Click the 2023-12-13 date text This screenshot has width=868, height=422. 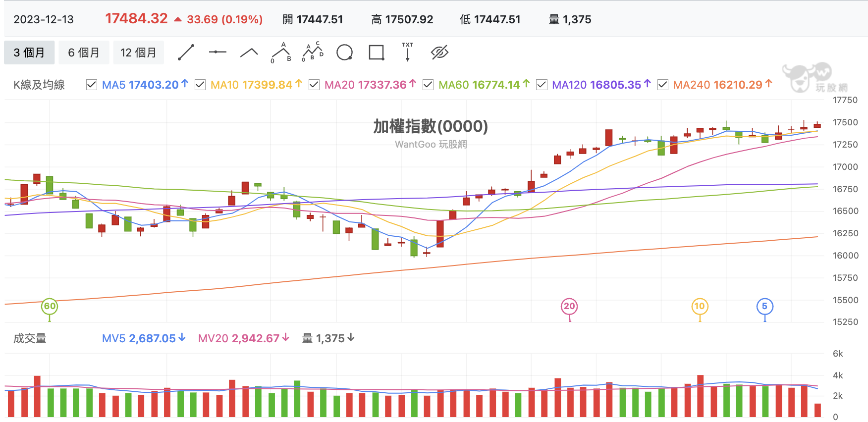point(44,19)
